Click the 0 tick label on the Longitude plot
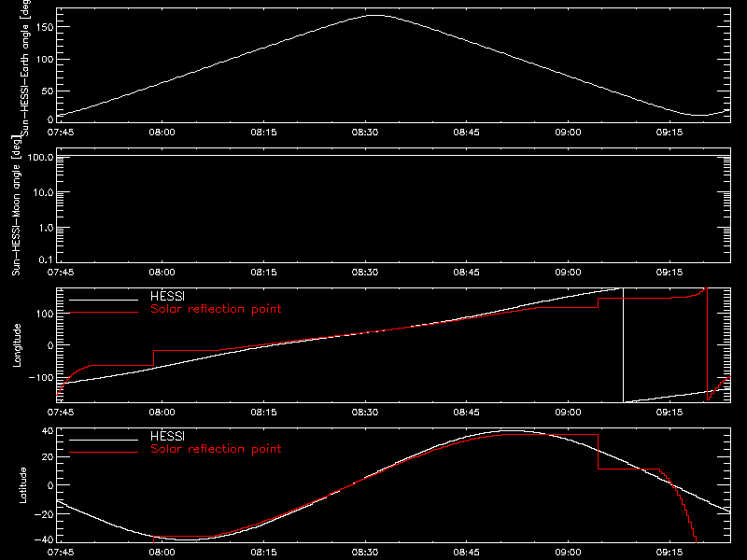This screenshot has height=560, width=747. click(50, 345)
